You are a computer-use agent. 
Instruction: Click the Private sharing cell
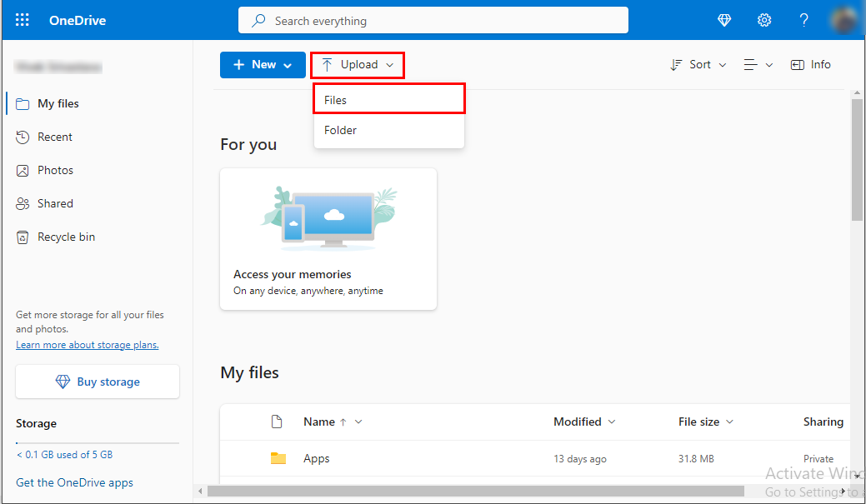[818, 459]
